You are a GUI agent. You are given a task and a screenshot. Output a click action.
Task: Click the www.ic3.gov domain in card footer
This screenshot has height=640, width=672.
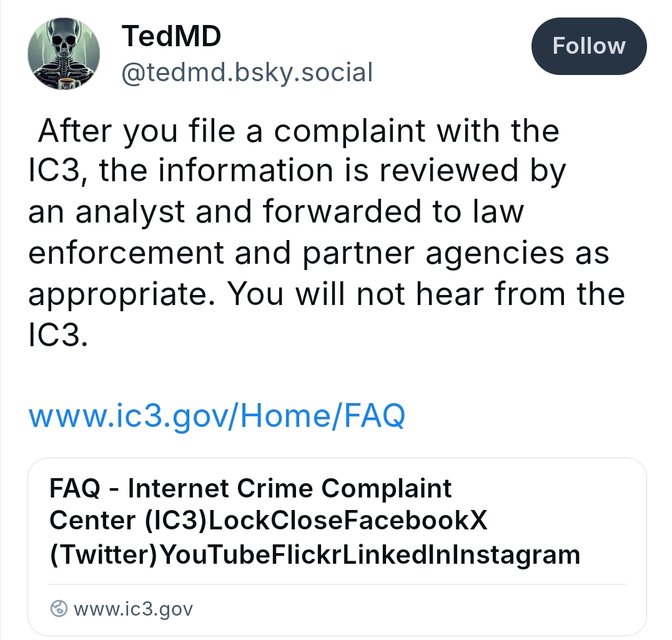(133, 609)
